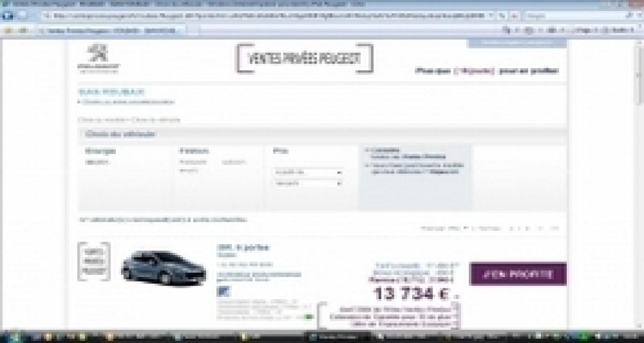Open the first price dropdown
Screen dimensions: 644x343
pos(308,173)
